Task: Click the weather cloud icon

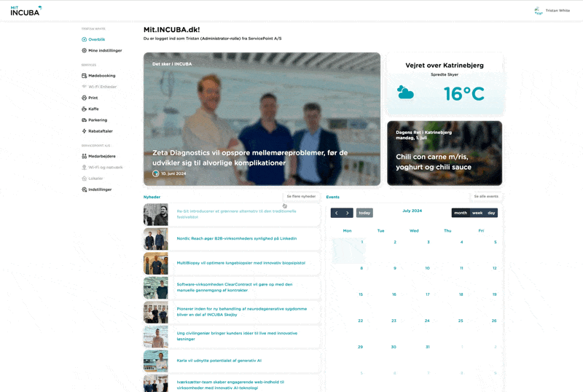Action: (x=405, y=93)
